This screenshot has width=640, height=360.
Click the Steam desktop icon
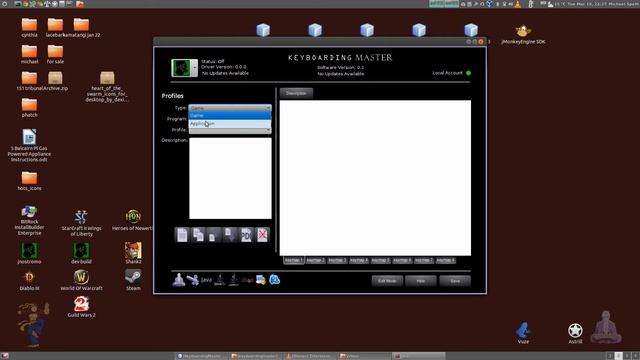pos(133,280)
